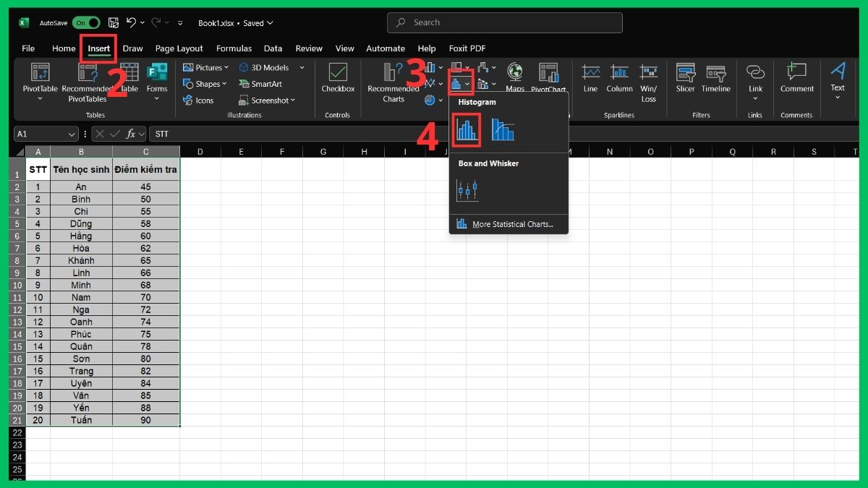The height and width of the screenshot is (488, 868).
Task: Add a Line sparkline
Action: click(590, 78)
